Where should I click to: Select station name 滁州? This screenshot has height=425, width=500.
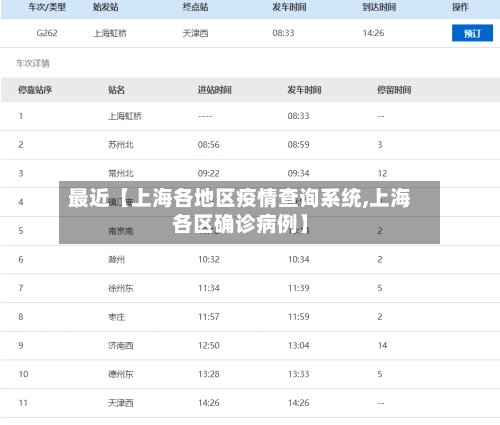click(116, 259)
